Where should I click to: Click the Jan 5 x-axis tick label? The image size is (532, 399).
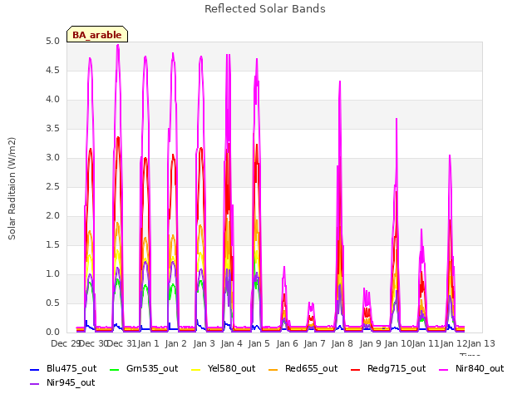coord(259,343)
